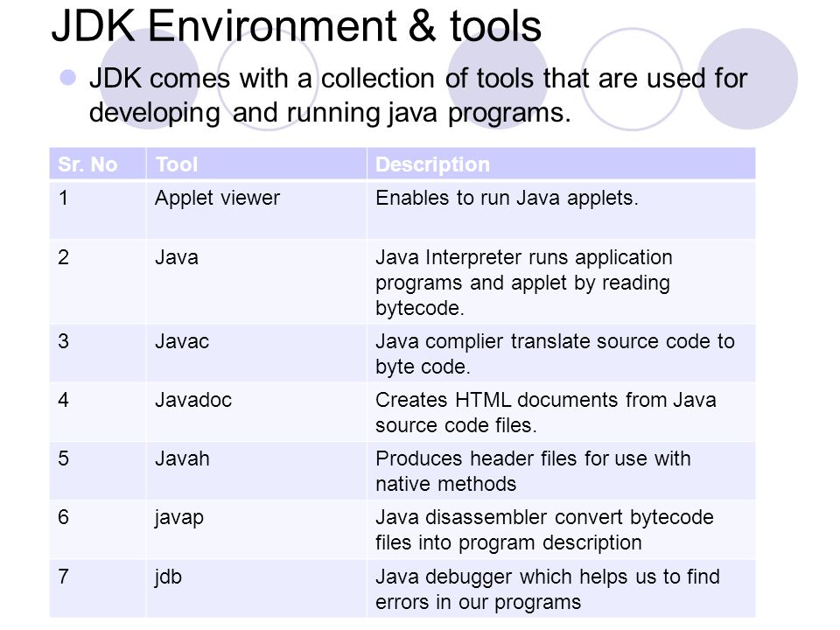Select the 'Description' column header
This screenshot has width=840, height=630.
pos(562,164)
